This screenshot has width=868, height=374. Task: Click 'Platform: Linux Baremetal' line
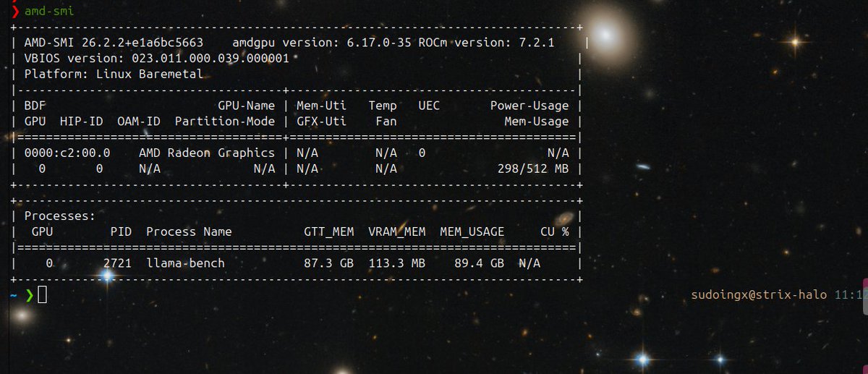click(x=114, y=75)
